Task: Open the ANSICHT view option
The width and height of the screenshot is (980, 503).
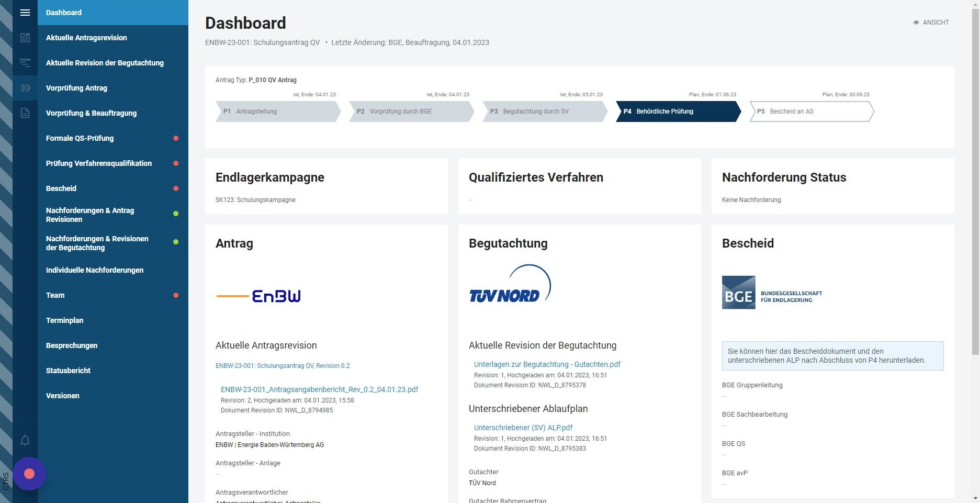Action: click(x=931, y=23)
